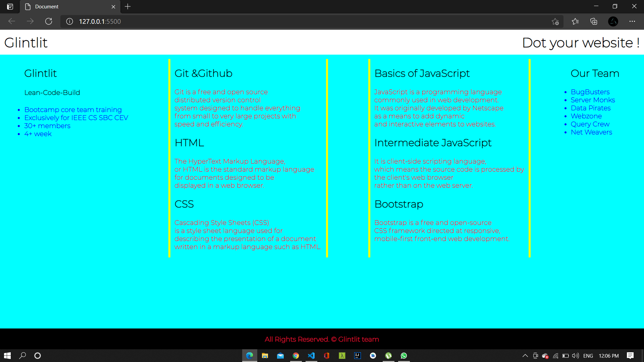Click the BugBusters team link
644x362 pixels.
[x=590, y=92]
